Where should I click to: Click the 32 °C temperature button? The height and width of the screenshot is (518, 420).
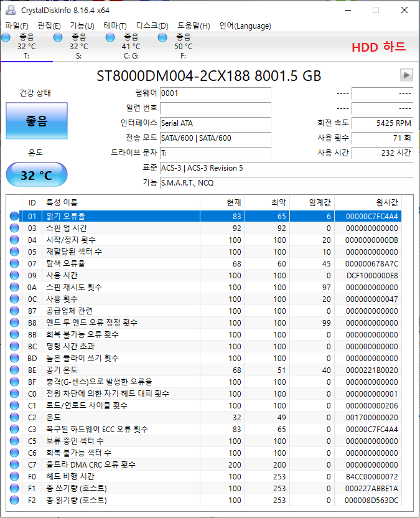tap(37, 174)
